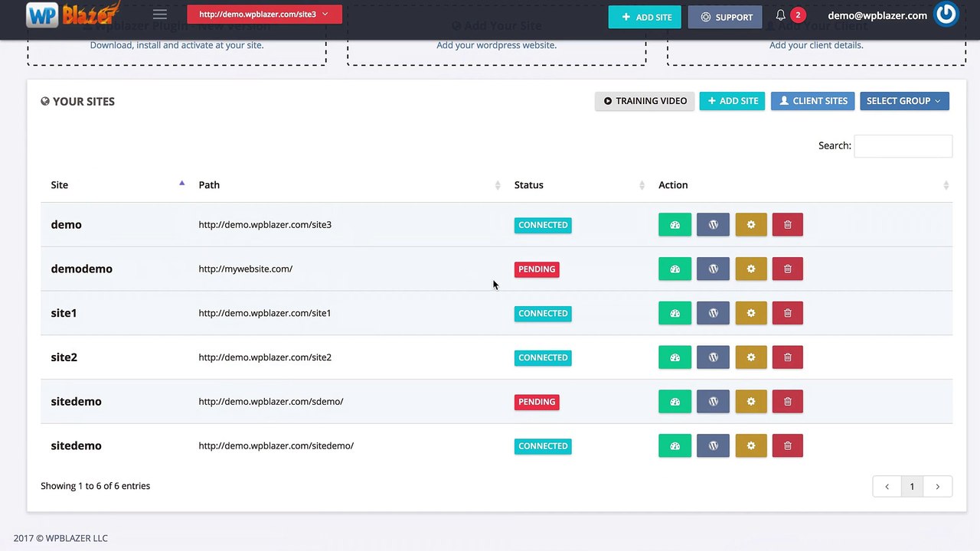Open settings gear for site2 row
Viewport: 980px width, 551px height.
pyautogui.click(x=751, y=357)
